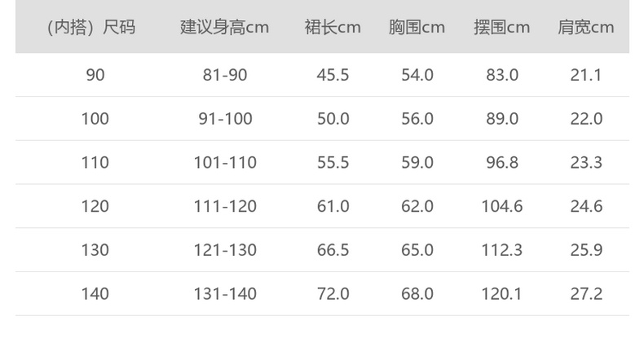Image resolution: width=644 pixels, height=351 pixels.
Task: Click the 45.5 skirt length value
Action: 333,75
